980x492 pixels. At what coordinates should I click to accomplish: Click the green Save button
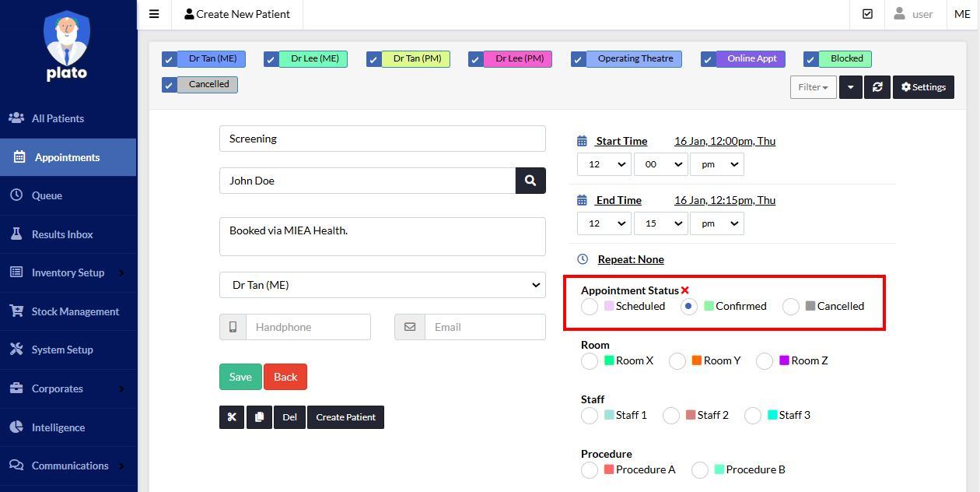240,377
